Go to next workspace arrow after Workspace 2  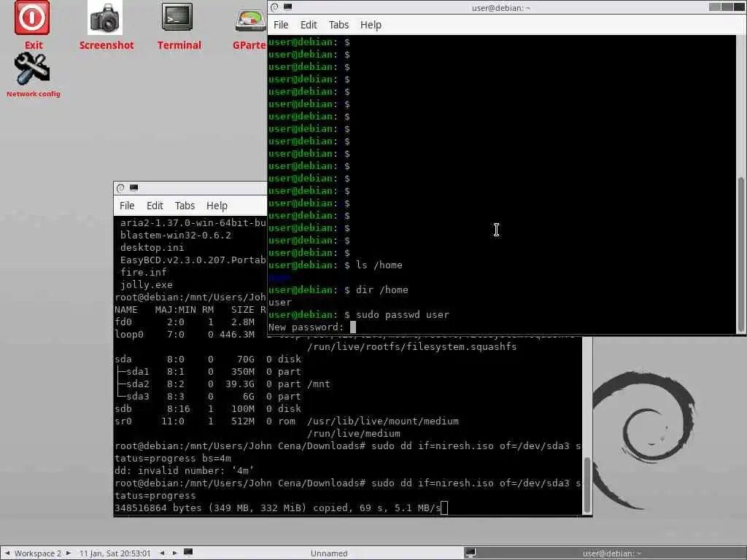(x=69, y=553)
